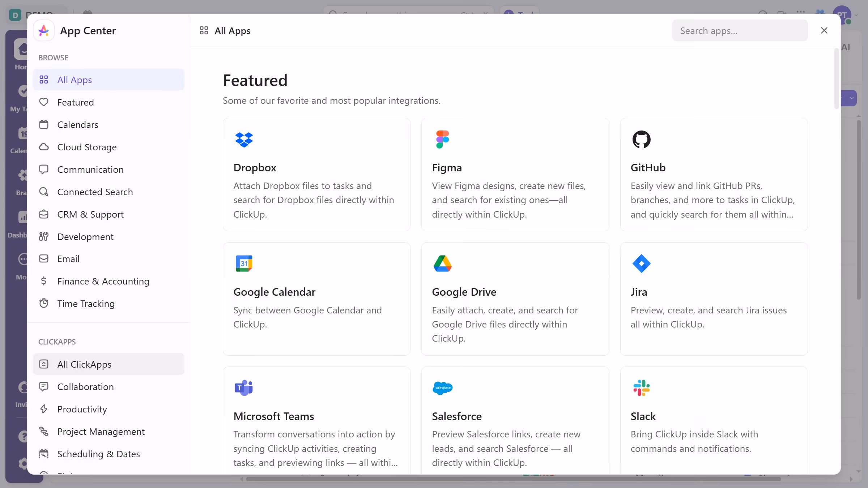This screenshot has height=488, width=868.
Task: Select the GitHub logo icon
Action: 641,140
